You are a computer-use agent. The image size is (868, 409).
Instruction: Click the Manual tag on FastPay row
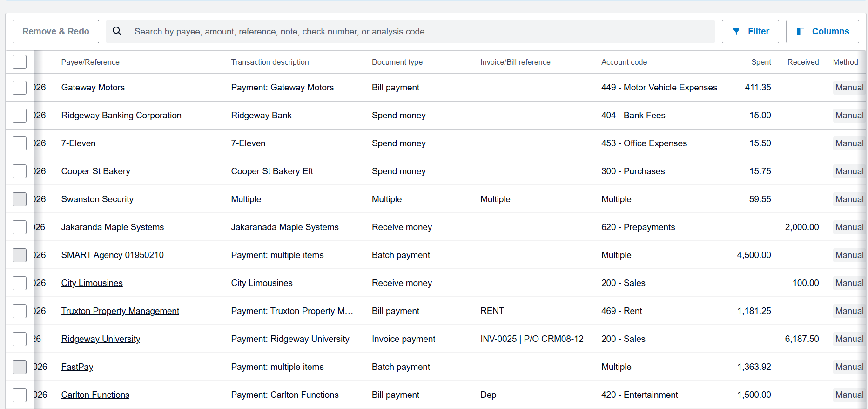[849, 367]
